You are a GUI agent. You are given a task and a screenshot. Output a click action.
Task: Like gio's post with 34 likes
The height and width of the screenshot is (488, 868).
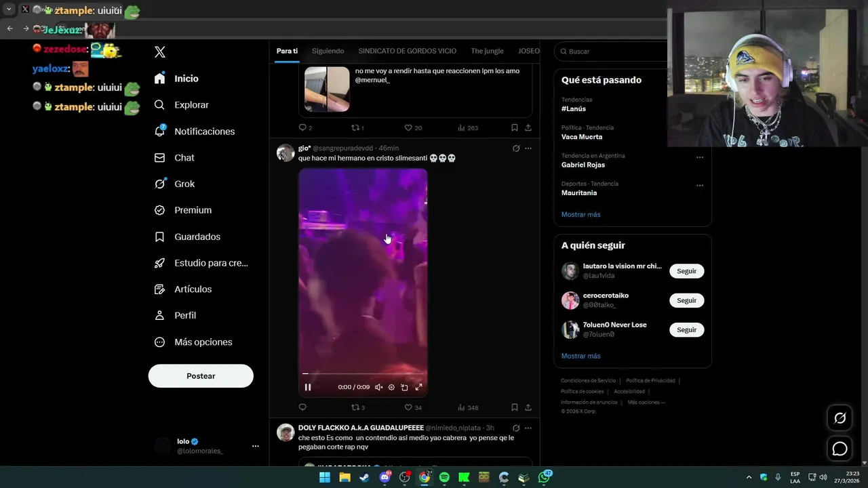pos(413,407)
